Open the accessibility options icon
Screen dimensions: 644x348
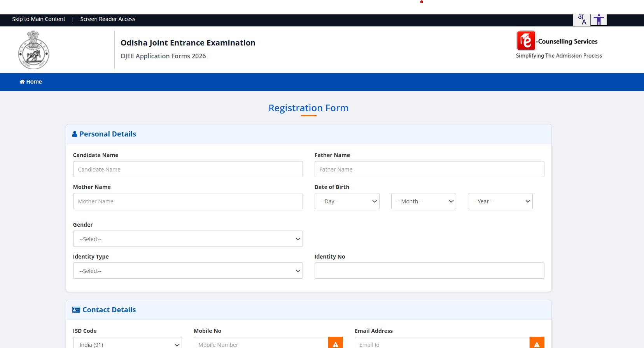pos(599,19)
